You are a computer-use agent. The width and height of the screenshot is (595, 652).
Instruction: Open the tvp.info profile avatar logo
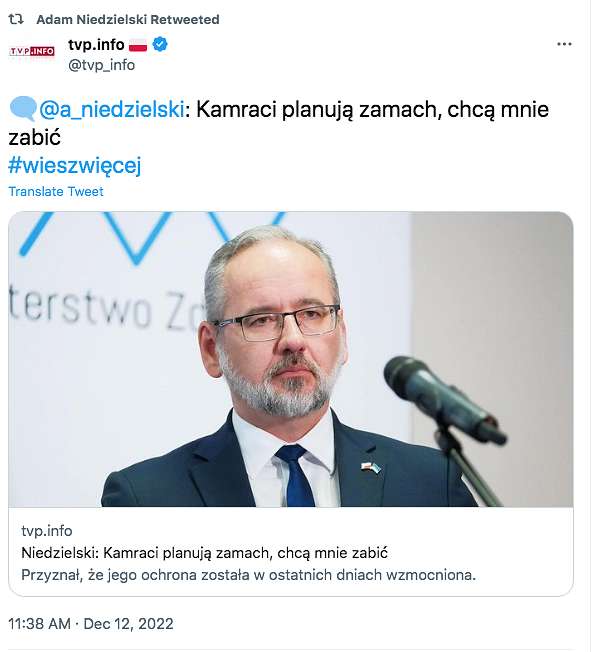(32, 51)
